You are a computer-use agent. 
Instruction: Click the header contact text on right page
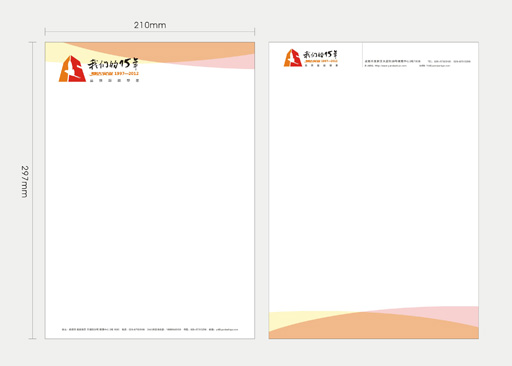(417, 63)
